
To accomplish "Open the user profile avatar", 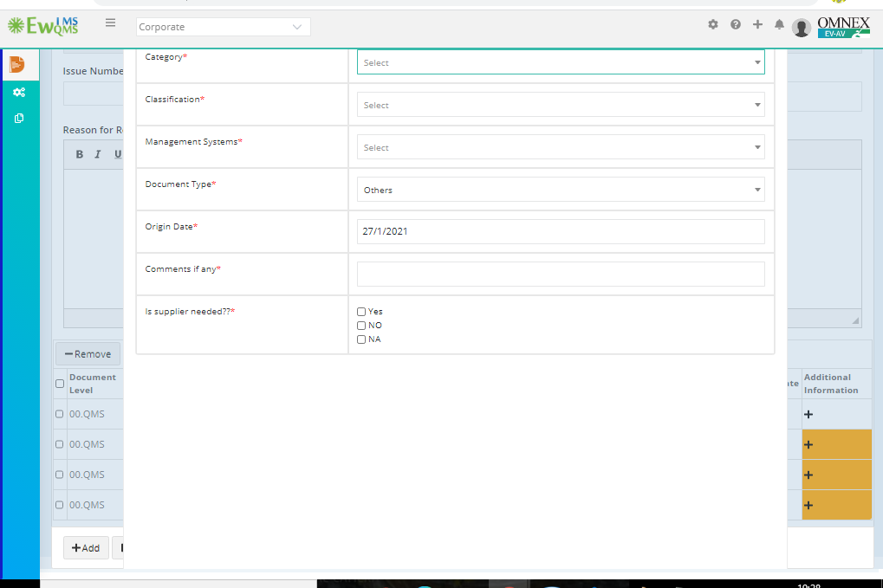I will point(802,27).
